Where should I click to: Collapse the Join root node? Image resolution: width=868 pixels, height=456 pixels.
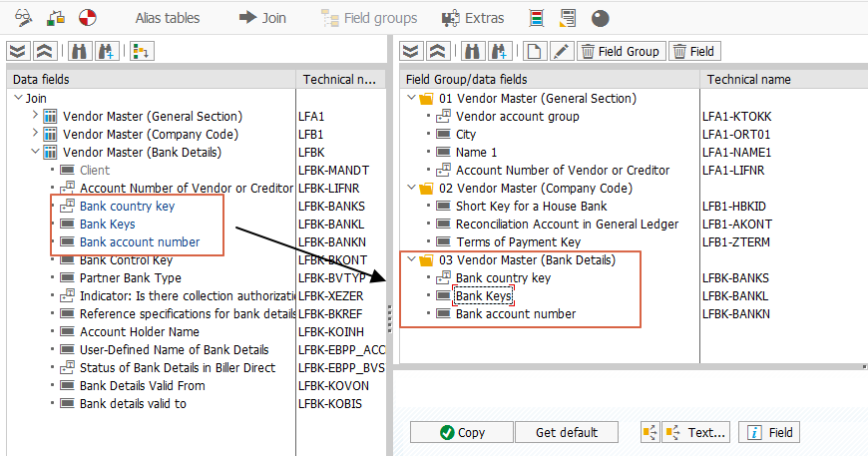tap(18, 98)
